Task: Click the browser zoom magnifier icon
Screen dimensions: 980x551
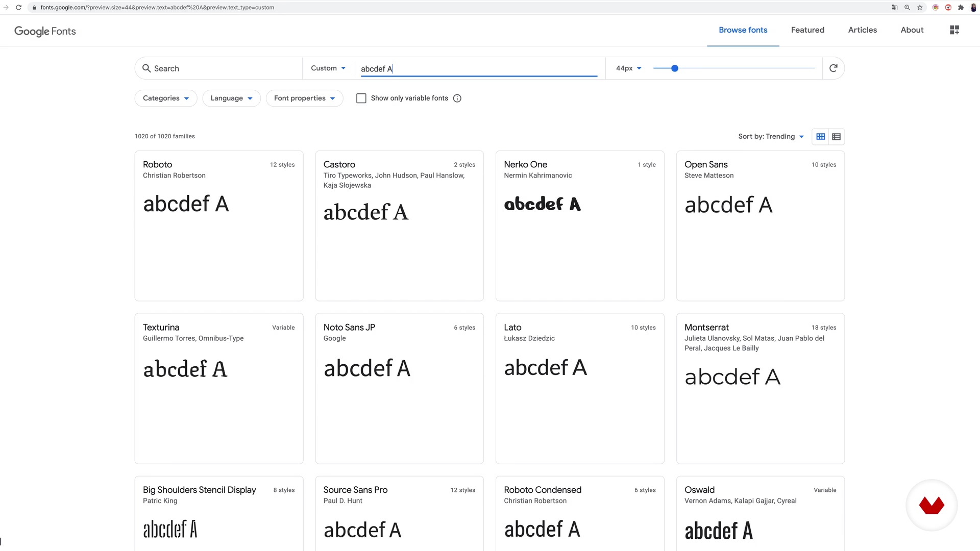Action: click(907, 7)
